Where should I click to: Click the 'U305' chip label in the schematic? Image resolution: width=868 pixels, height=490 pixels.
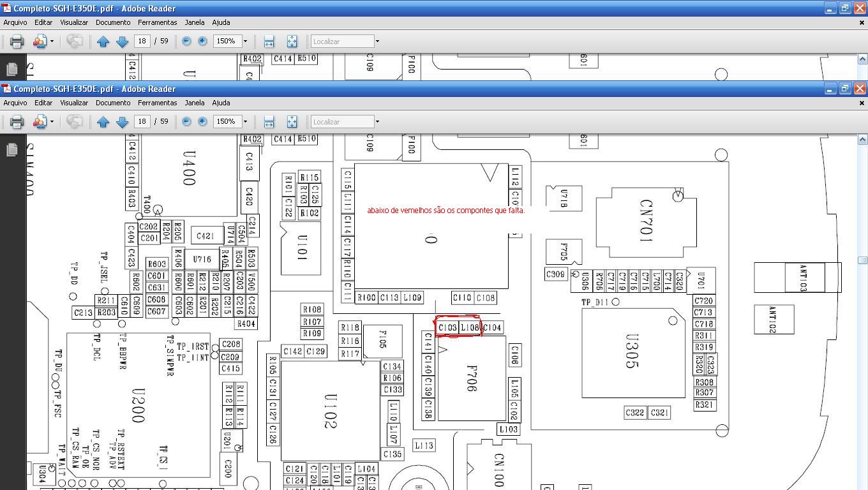[631, 352]
